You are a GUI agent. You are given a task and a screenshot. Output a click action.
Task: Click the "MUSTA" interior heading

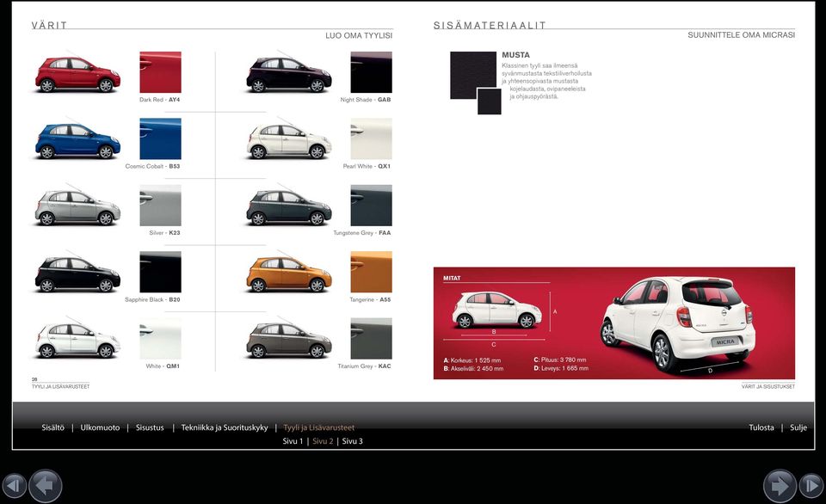pos(515,55)
